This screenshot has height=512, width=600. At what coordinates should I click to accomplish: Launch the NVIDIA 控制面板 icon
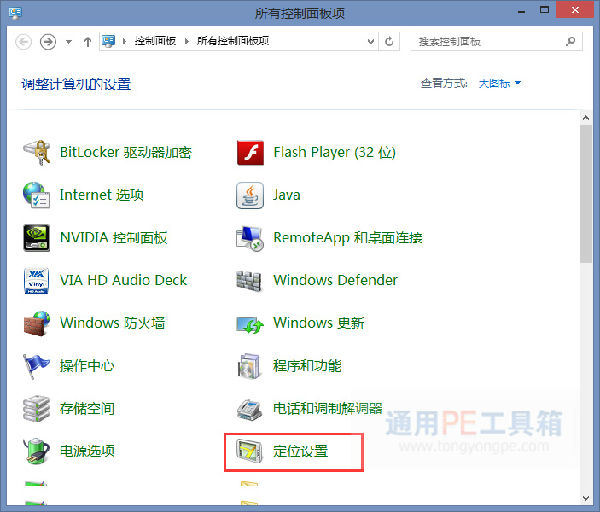36,238
